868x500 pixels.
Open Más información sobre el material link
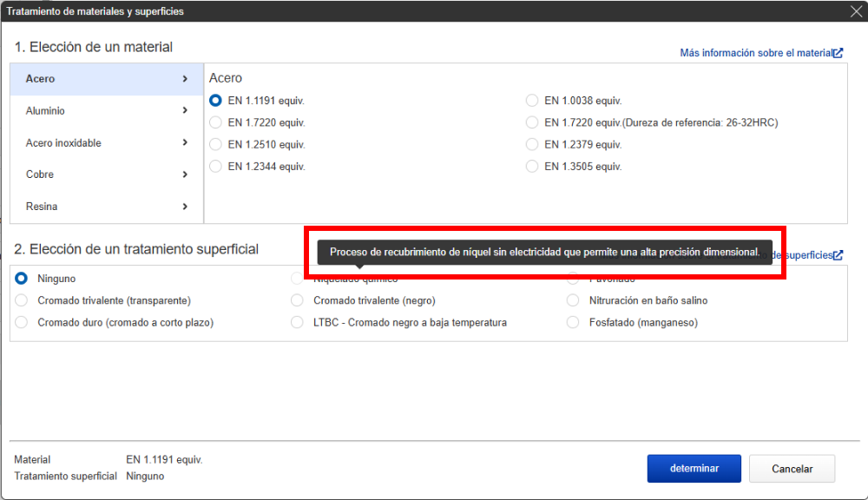755,53
